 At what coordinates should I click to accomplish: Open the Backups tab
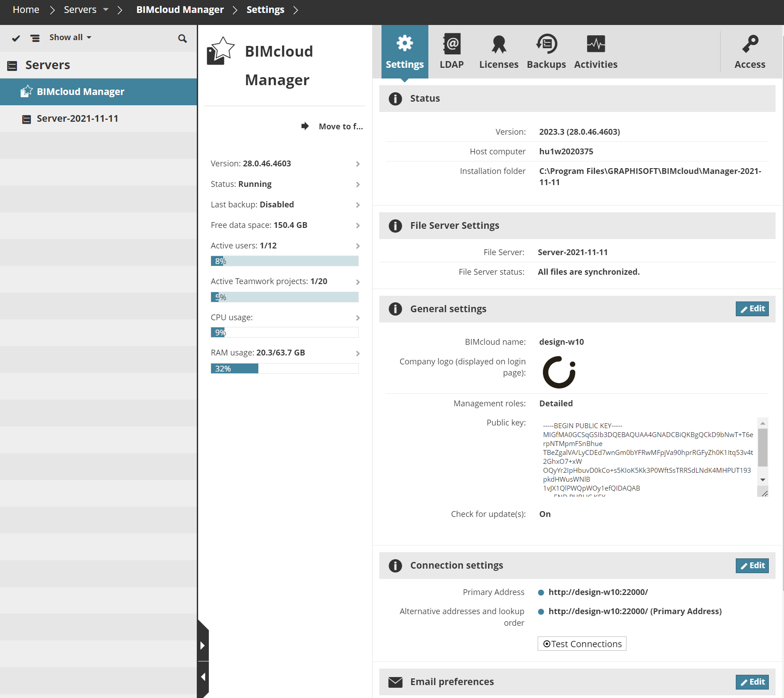pyautogui.click(x=546, y=52)
